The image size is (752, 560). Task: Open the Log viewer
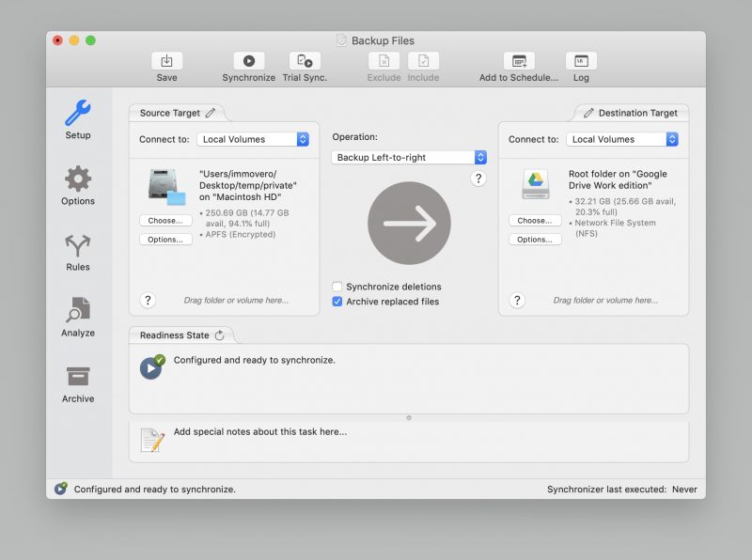point(581,61)
